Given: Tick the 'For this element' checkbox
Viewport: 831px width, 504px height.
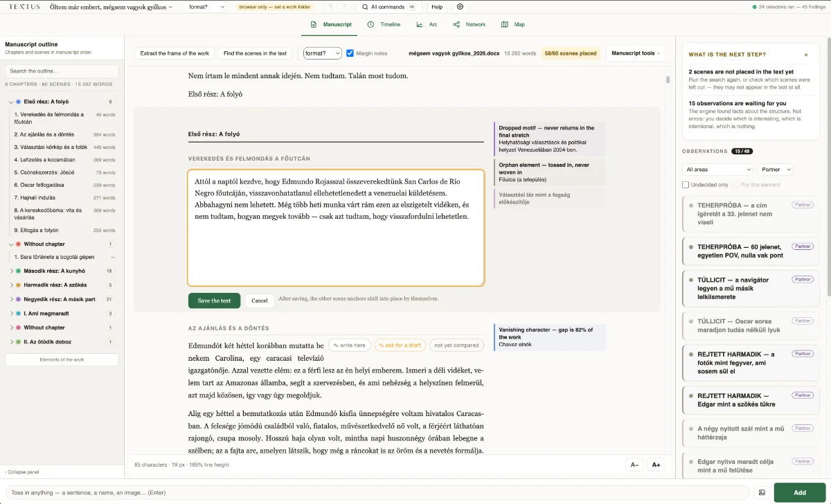Looking at the screenshot, I should pyautogui.click(x=736, y=185).
